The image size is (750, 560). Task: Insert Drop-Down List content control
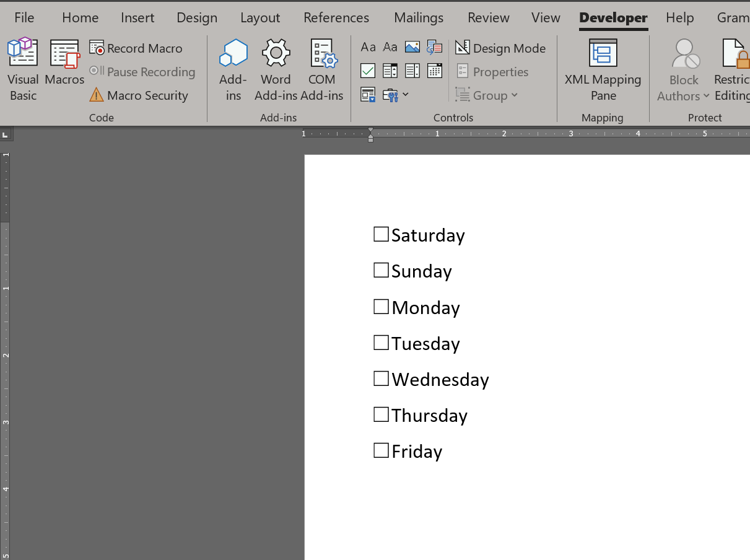(412, 71)
